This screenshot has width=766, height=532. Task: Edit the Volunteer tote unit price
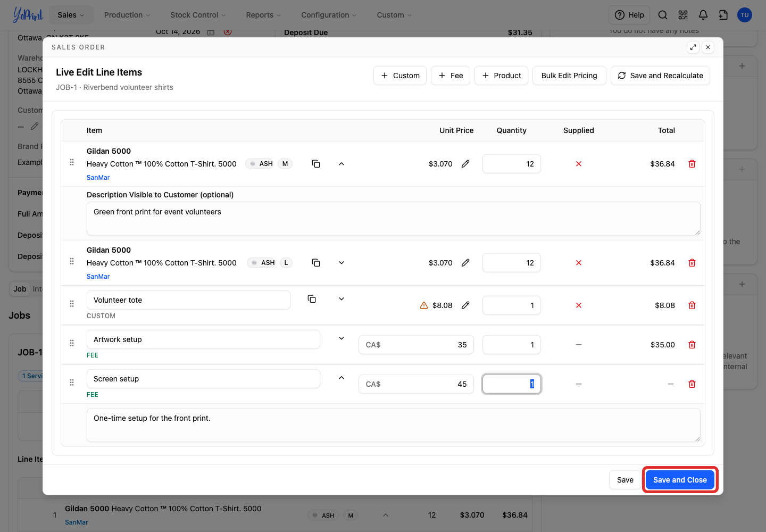click(465, 305)
